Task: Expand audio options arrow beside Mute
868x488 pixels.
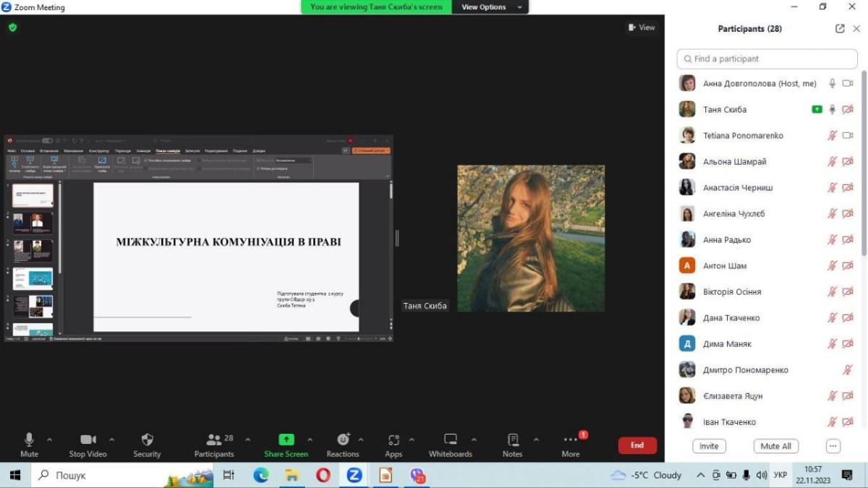Action: tap(49, 440)
